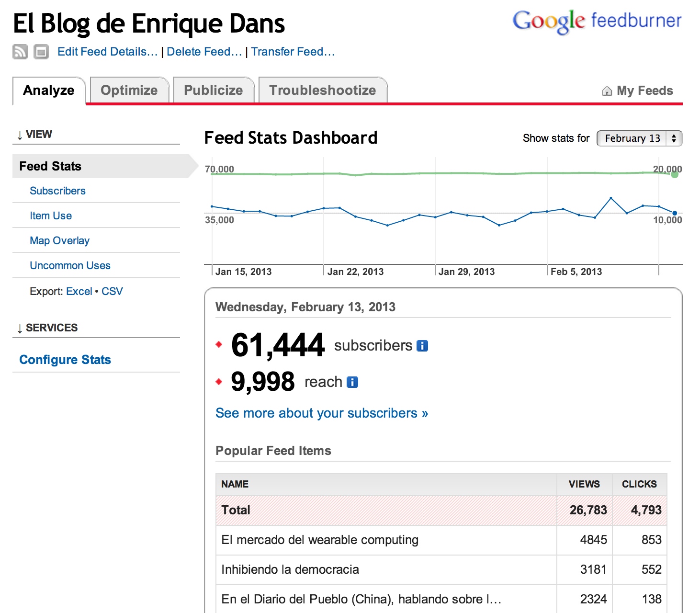This screenshot has height=613, width=700.
Task: Open the Troubleshootize tab
Action: click(322, 91)
